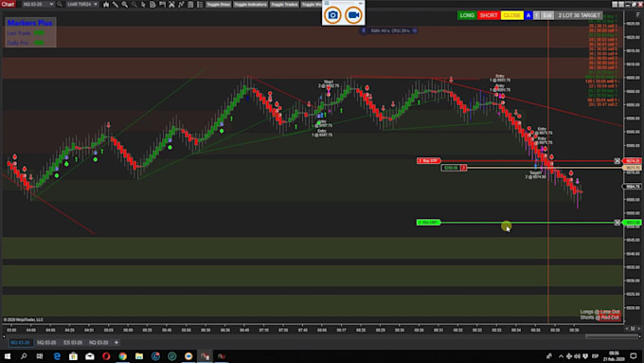Add a new chart tab with plus
This screenshot has width=644, height=363.
(x=116, y=342)
